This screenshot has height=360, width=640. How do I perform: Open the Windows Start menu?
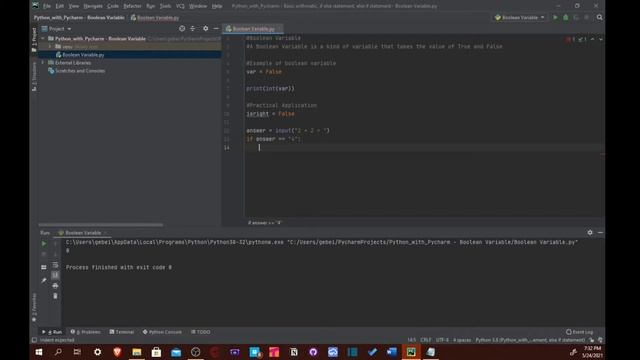pos(39,352)
